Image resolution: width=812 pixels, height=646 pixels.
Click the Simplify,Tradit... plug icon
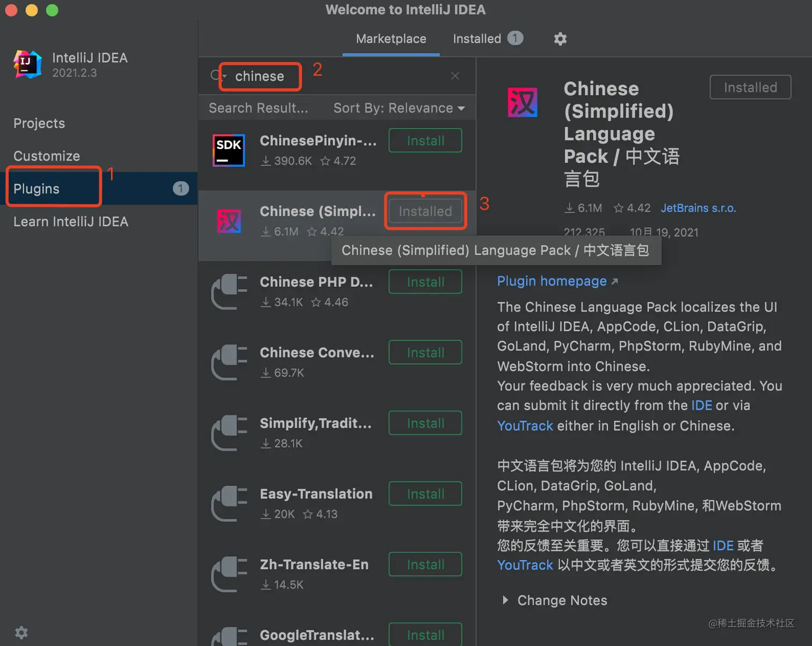229,433
